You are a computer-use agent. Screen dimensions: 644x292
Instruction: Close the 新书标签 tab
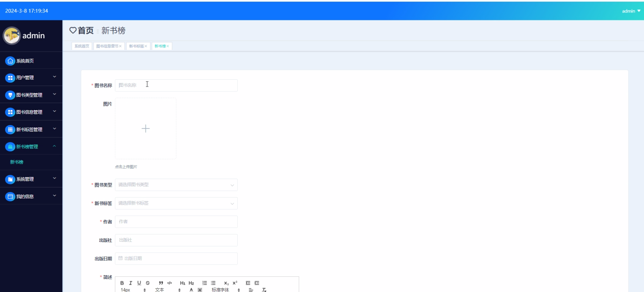(146, 46)
